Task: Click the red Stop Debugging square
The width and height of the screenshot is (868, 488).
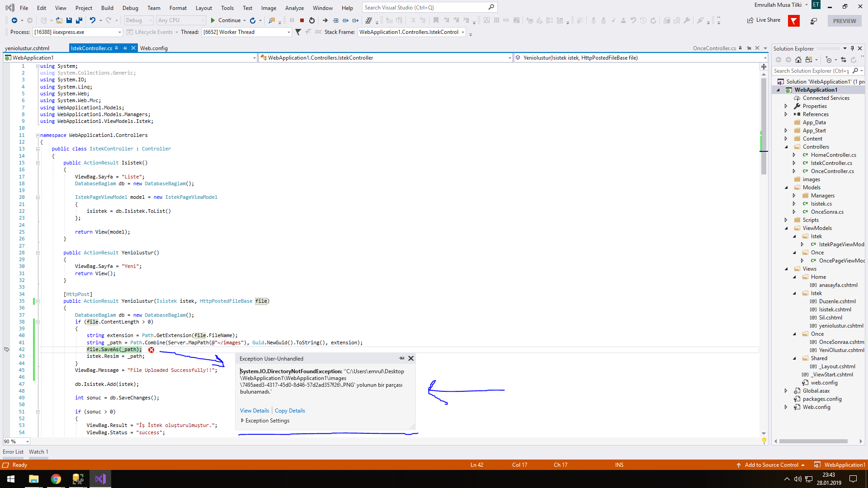Action: [302, 20]
